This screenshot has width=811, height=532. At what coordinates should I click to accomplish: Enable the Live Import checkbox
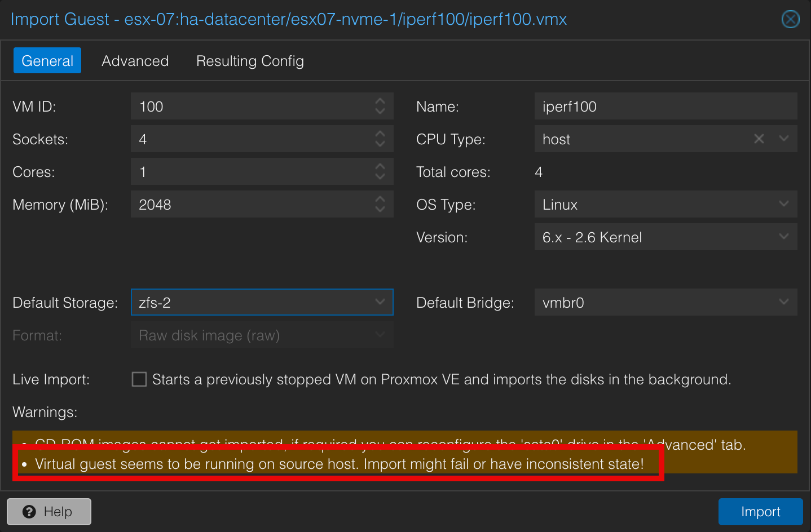(x=139, y=379)
